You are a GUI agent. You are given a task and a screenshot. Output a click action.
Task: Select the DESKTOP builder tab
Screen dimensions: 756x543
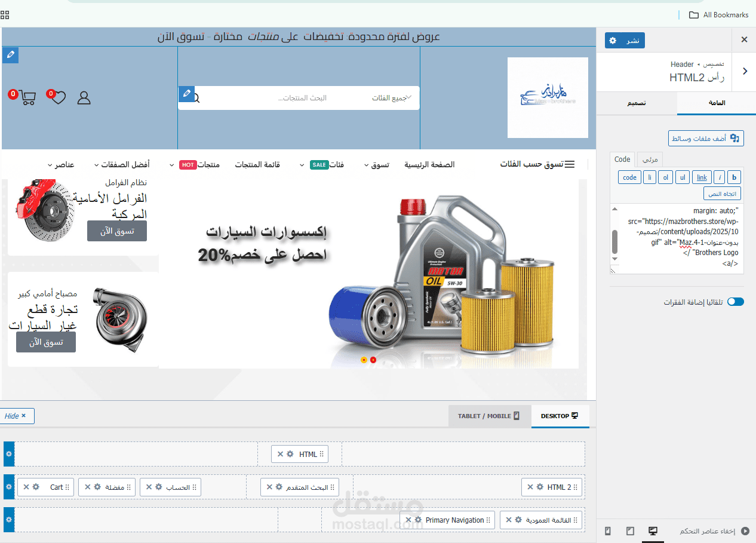pyautogui.click(x=560, y=416)
